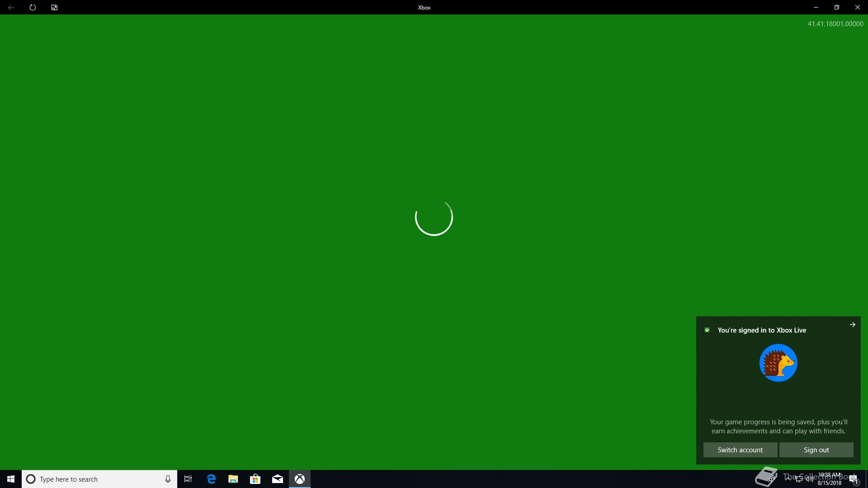Close the Xbox window
This screenshot has height=488, width=868.
click(857, 7)
